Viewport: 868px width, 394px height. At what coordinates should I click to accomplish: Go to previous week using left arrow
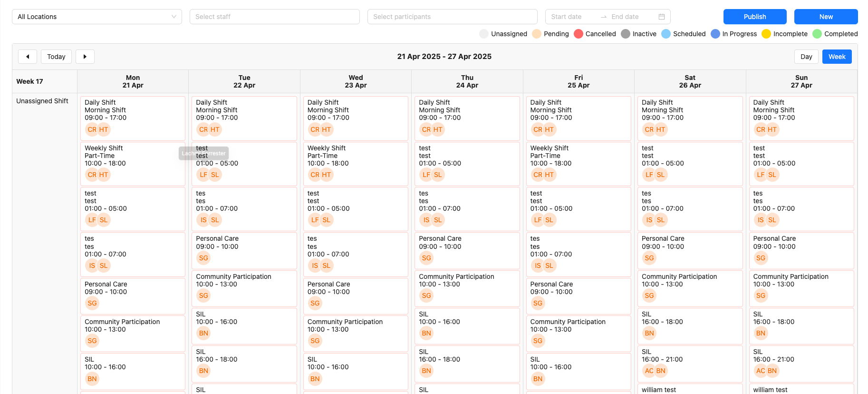[28, 57]
